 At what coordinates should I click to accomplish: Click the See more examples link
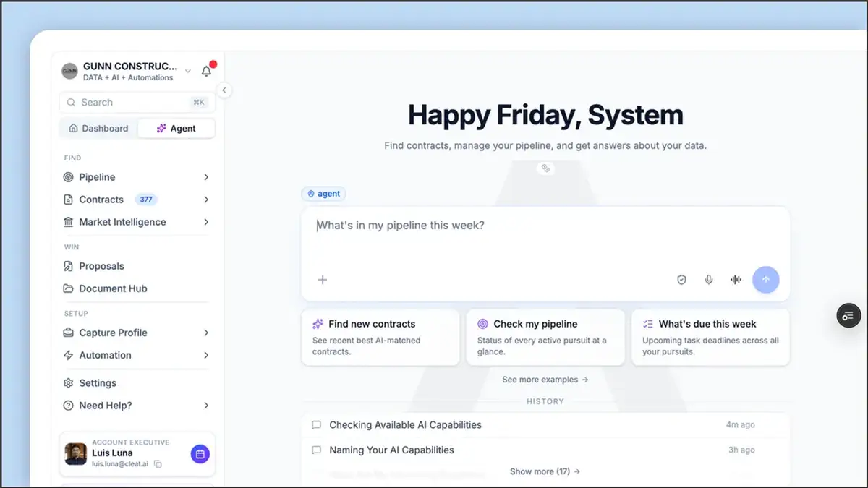click(545, 380)
